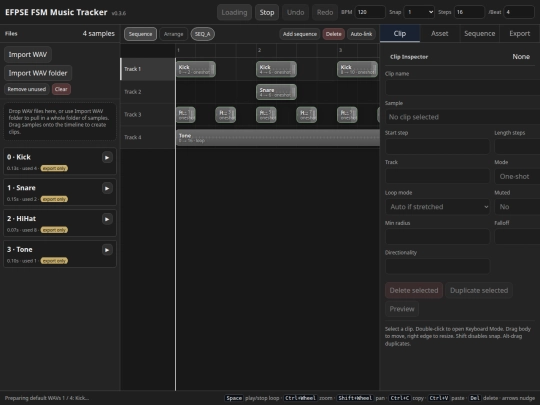This screenshot has height=405, width=540.
Task: Click the Clip name field
Action: [x=463, y=87]
